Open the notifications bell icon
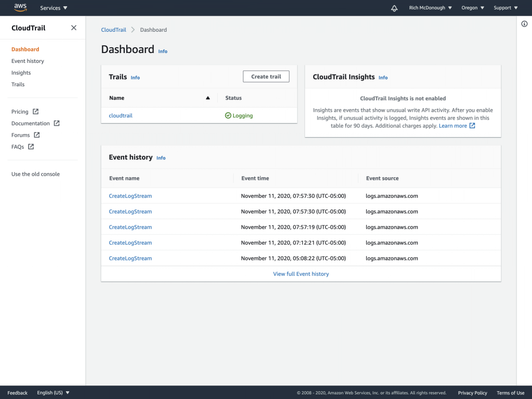Viewport: 532px width, 399px height. (394, 8)
